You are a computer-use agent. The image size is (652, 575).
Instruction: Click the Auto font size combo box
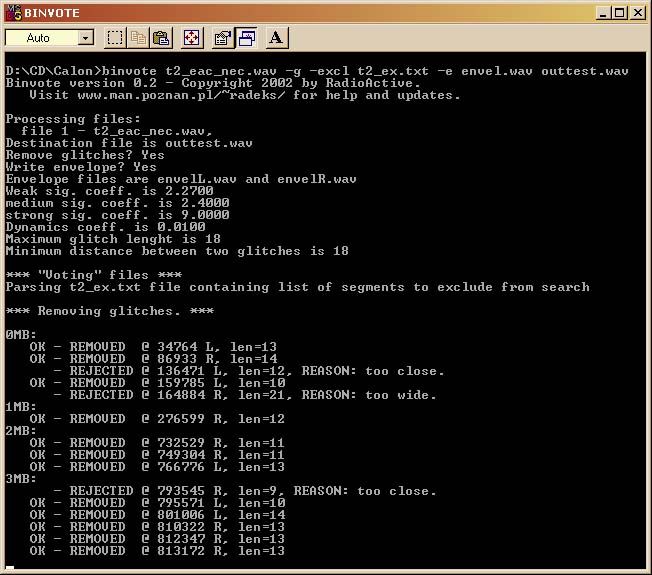tap(49, 38)
